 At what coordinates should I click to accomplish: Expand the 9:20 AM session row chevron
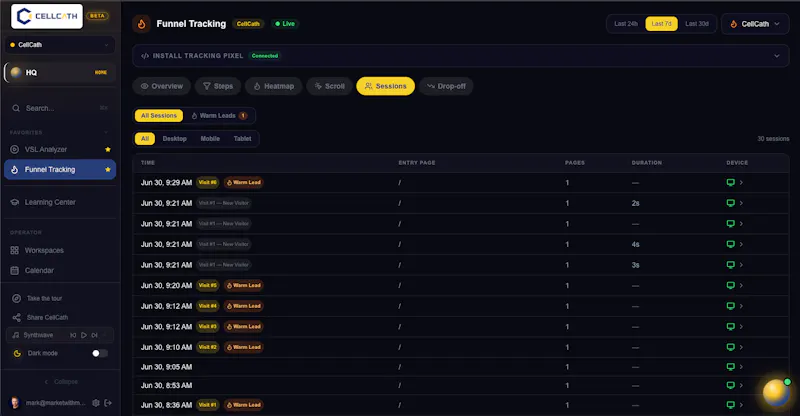click(x=741, y=286)
